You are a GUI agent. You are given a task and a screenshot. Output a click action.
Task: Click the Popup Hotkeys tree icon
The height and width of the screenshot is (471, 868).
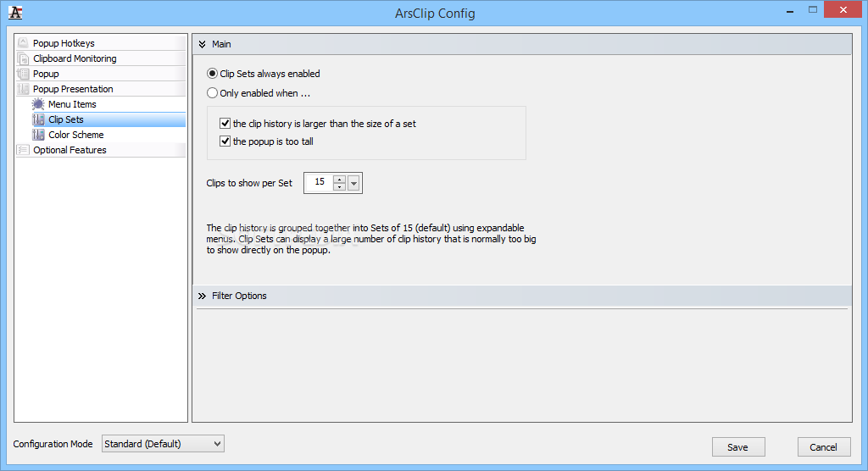pyautogui.click(x=23, y=42)
